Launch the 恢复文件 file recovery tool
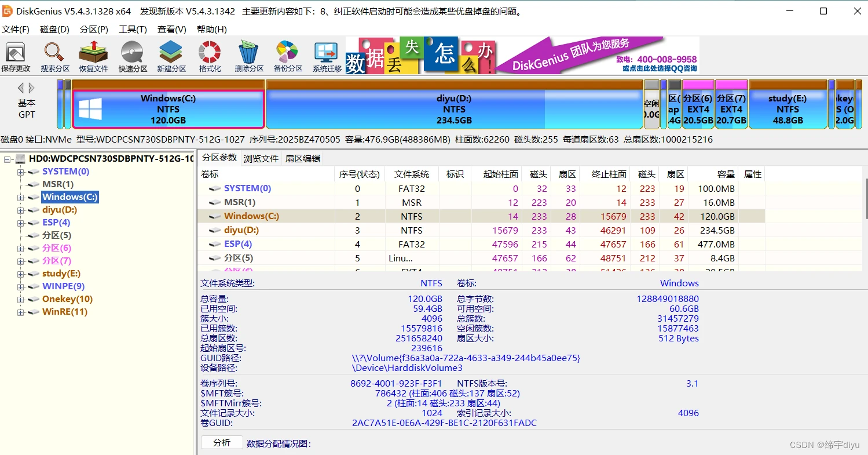The image size is (868, 455). (x=93, y=57)
